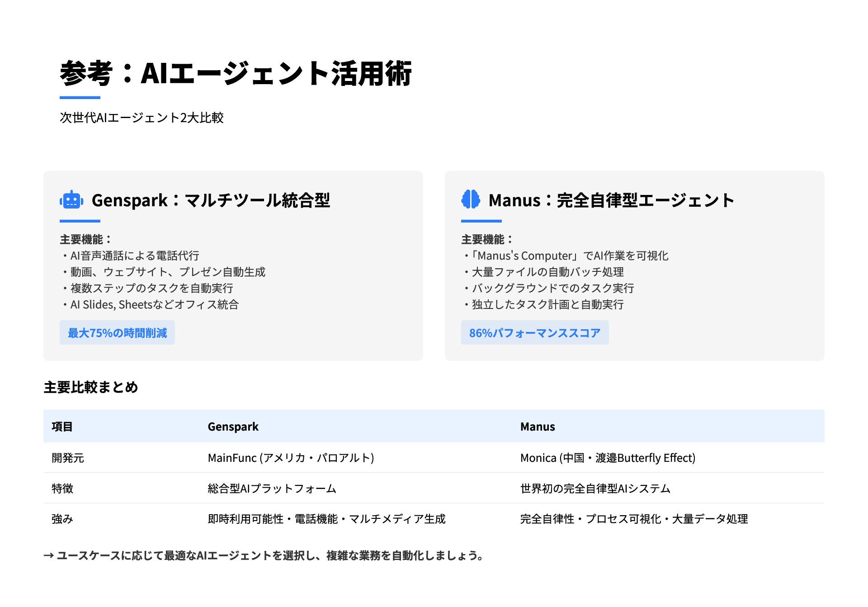Click heading Genspark：マルチツール統合型
Screen dimensions: 868x607
[x=211, y=200]
